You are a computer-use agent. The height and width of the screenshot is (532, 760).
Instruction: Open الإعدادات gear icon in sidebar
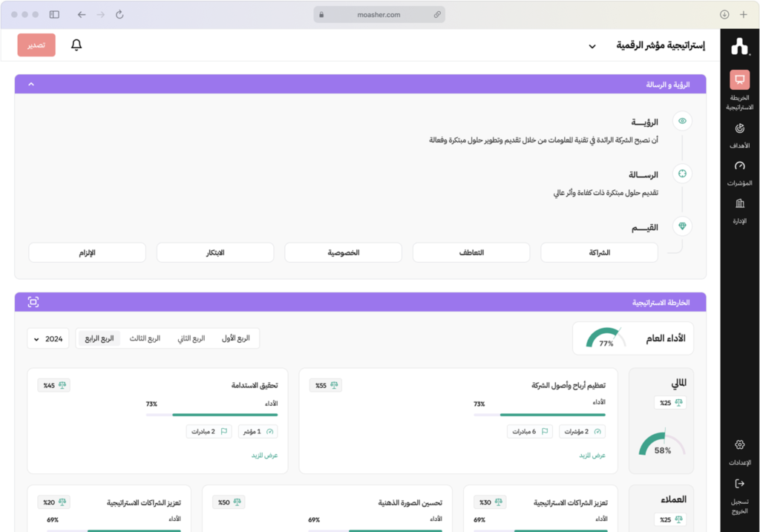pyautogui.click(x=740, y=444)
